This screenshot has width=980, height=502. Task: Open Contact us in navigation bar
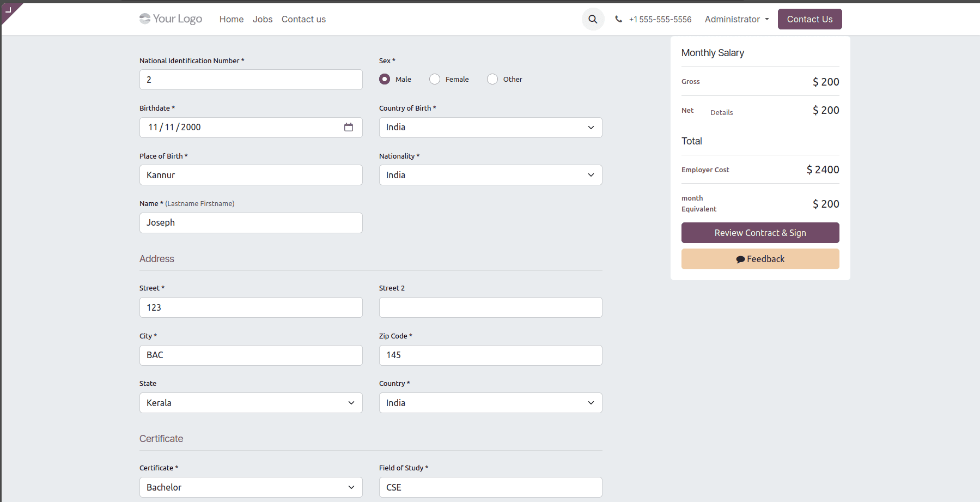coord(303,19)
